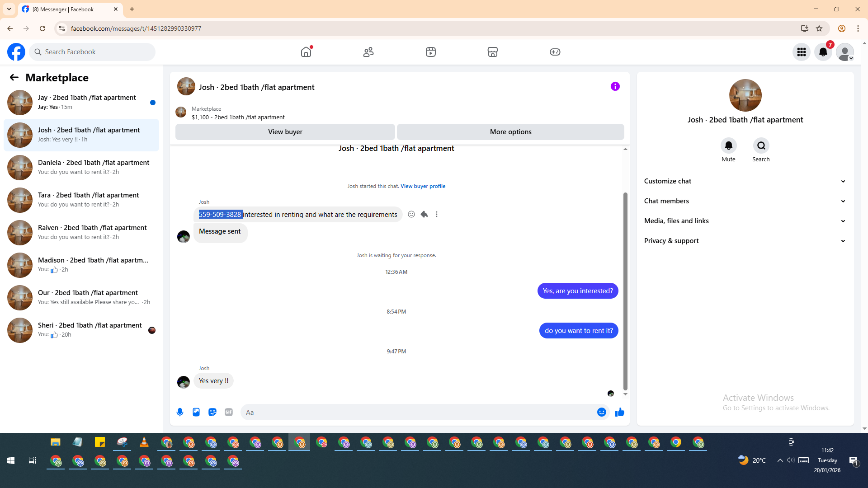This screenshot has height=488, width=868.
Task: Open conversation with 'Our' buyer
Action: (x=81, y=298)
